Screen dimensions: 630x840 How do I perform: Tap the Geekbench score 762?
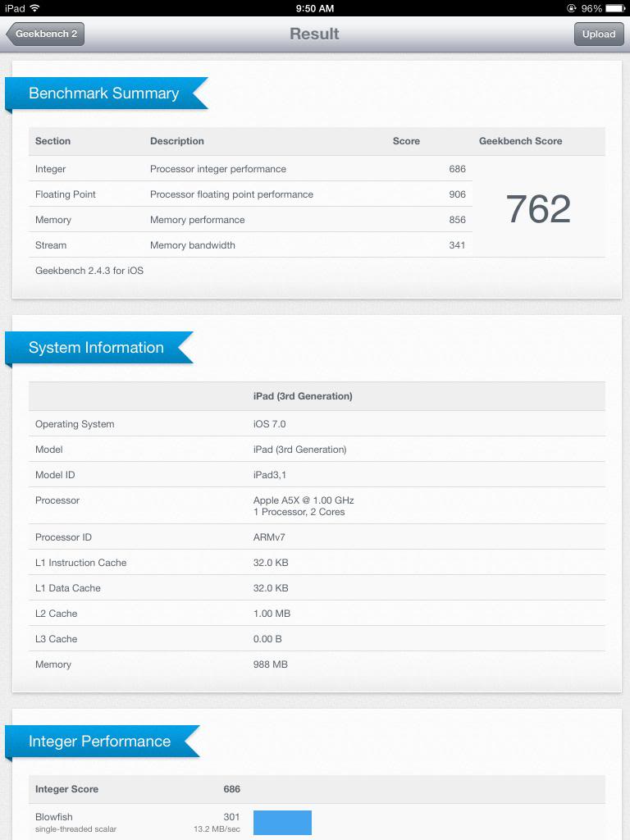click(x=538, y=208)
